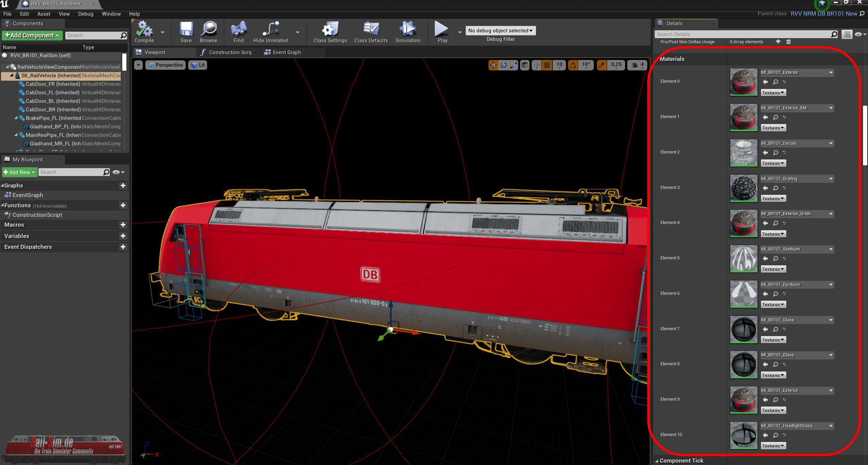Collapse the Functions section
This screenshot has width=868, height=465.
[x=2, y=205]
